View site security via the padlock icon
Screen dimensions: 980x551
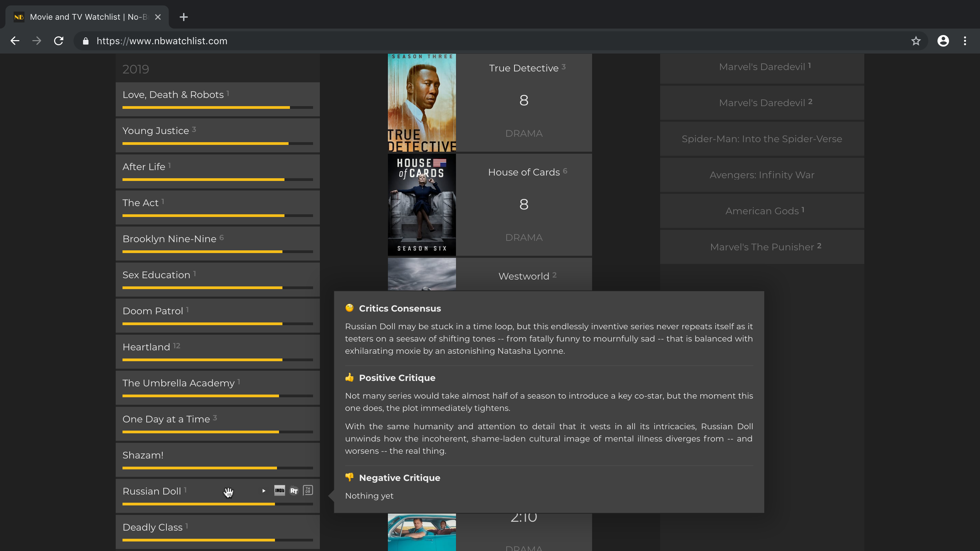click(x=86, y=41)
